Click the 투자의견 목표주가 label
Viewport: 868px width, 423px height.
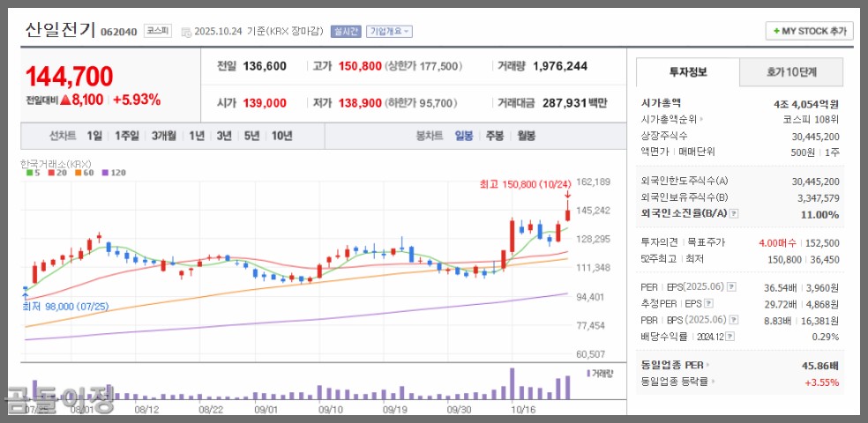coord(683,242)
